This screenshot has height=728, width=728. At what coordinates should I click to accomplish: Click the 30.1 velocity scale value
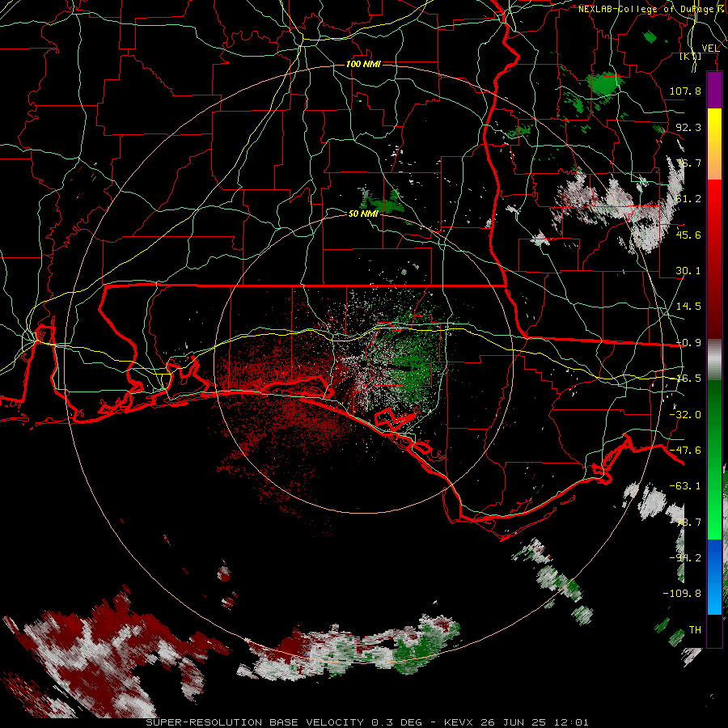click(688, 271)
